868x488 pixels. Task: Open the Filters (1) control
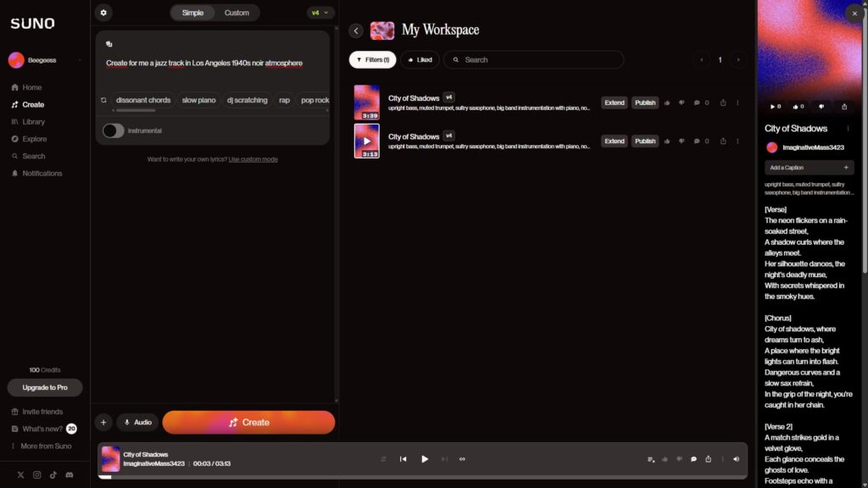(x=372, y=60)
